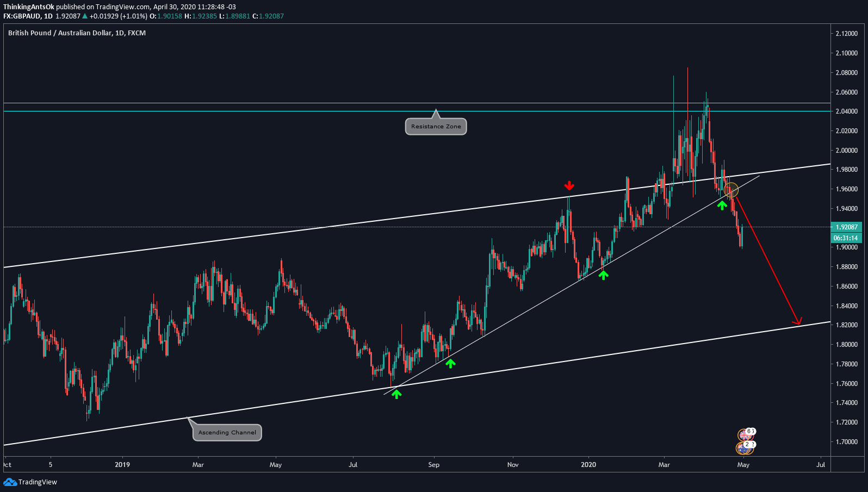868x492 pixels.
Task: Click the Nov time axis label
Action: click(x=512, y=465)
